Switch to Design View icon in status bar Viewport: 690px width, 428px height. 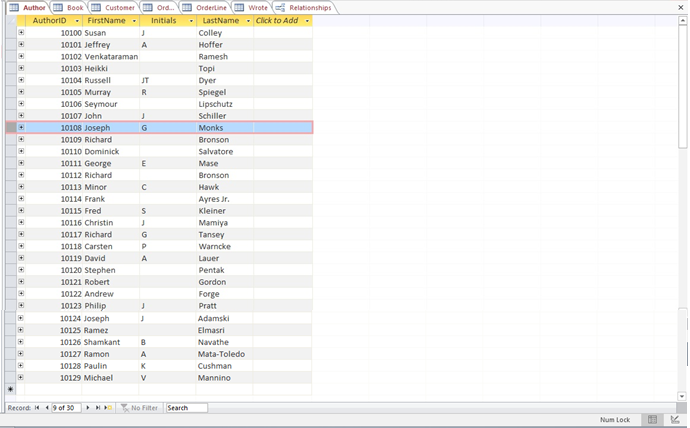pos(675,420)
